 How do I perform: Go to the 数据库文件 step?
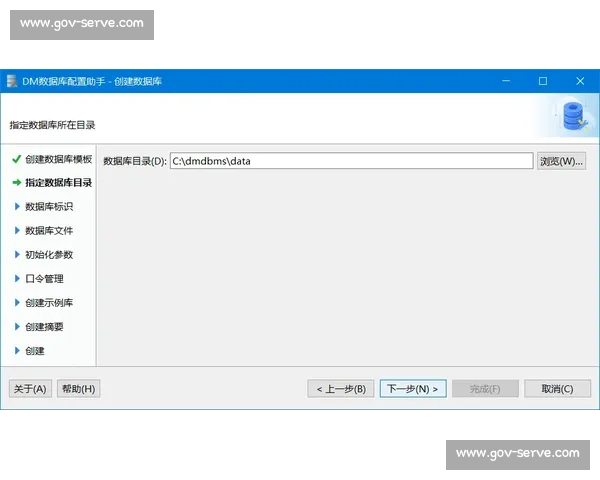49,231
